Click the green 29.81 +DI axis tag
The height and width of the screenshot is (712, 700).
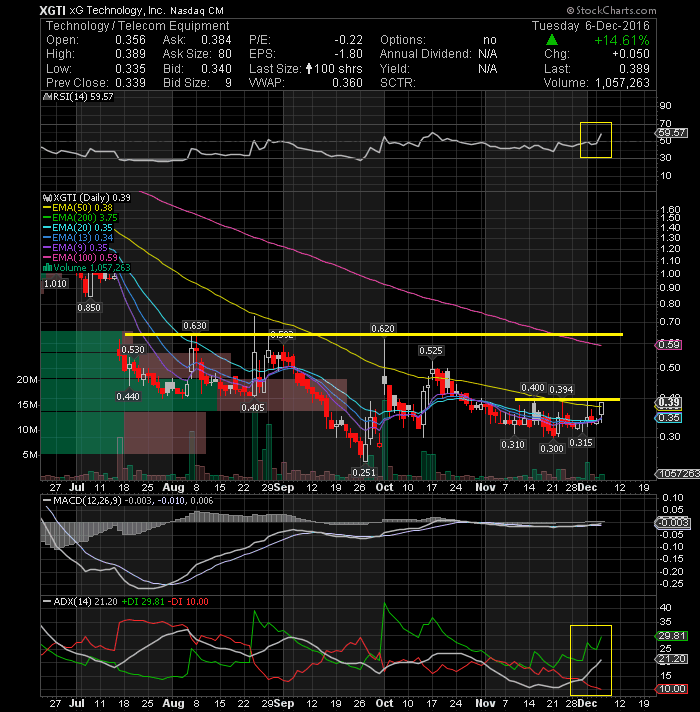coord(672,636)
